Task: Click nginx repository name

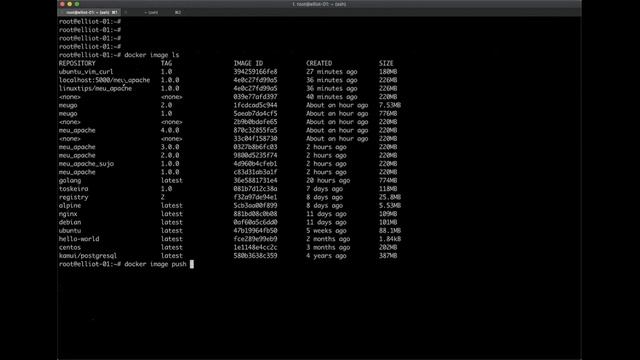Action: [68, 214]
